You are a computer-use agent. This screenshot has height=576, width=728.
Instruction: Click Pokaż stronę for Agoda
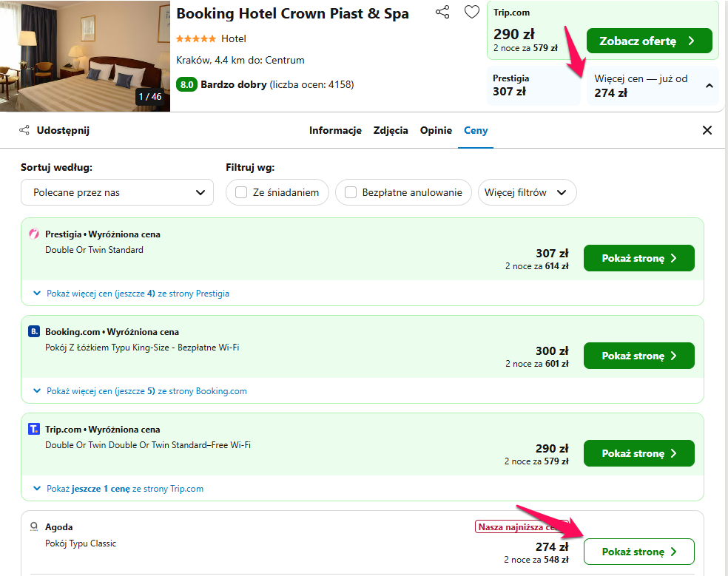coord(639,552)
